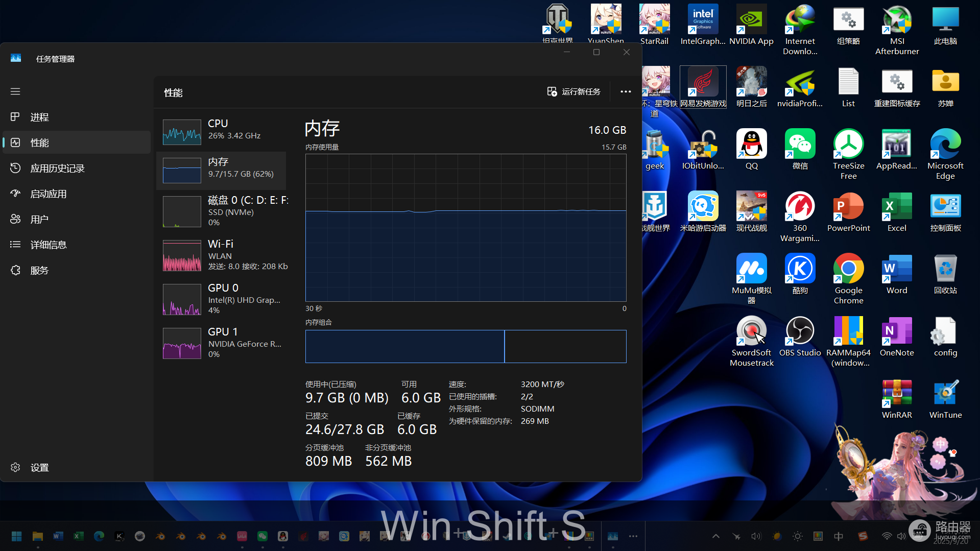Click the Windows Start button on taskbar
Image resolution: width=980 pixels, height=551 pixels.
tap(16, 536)
